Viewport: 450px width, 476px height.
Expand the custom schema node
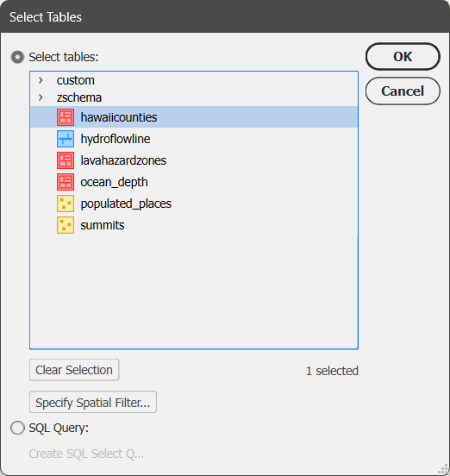[41, 80]
